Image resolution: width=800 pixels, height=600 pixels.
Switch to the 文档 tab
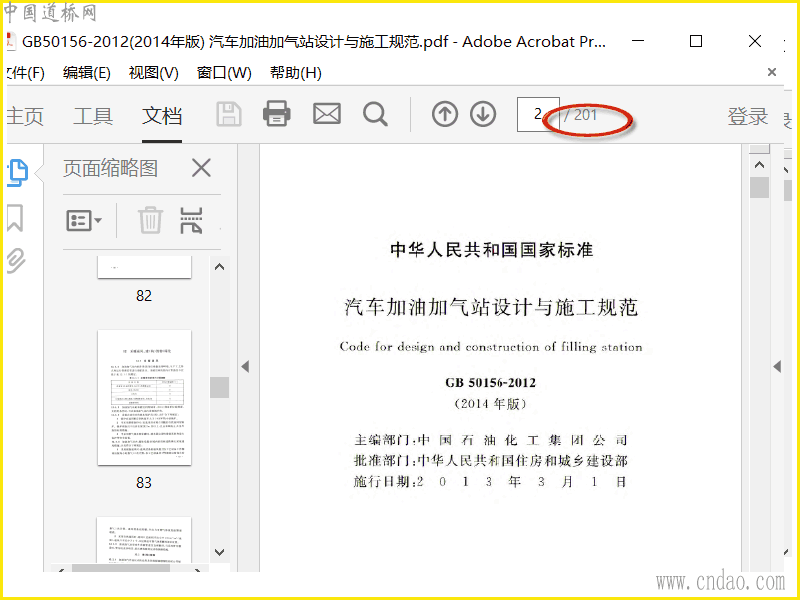[162, 116]
